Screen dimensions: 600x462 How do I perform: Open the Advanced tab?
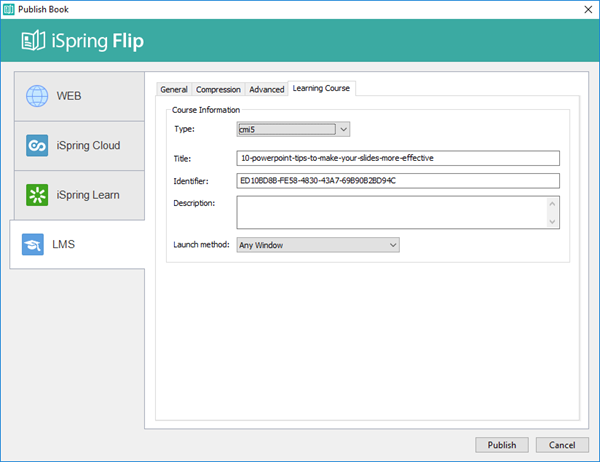click(267, 89)
